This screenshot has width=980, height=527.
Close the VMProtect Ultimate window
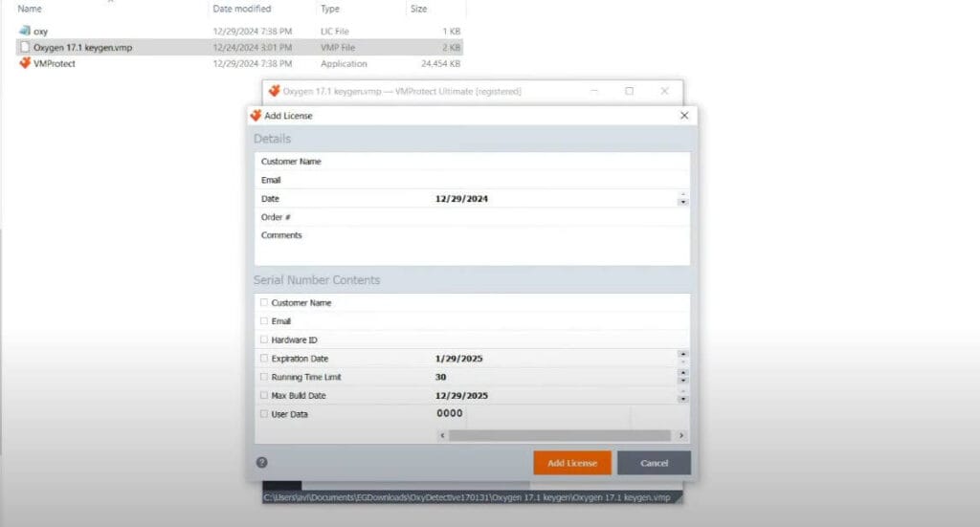click(x=664, y=91)
